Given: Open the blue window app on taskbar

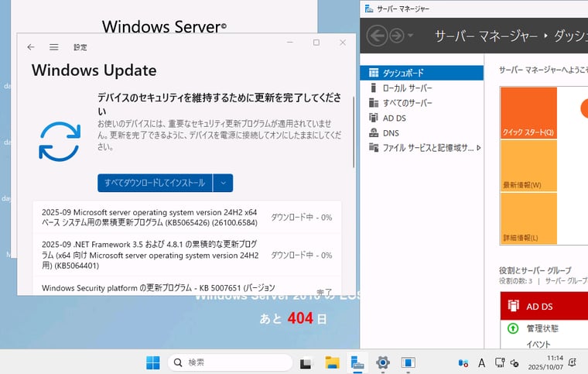Looking at the screenshot, I should 408,362.
